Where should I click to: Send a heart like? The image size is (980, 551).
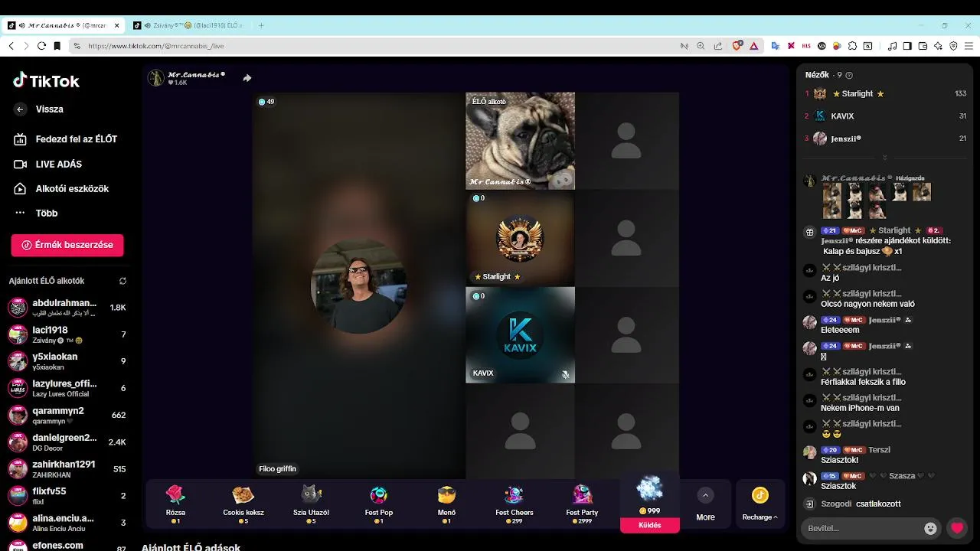(x=957, y=528)
